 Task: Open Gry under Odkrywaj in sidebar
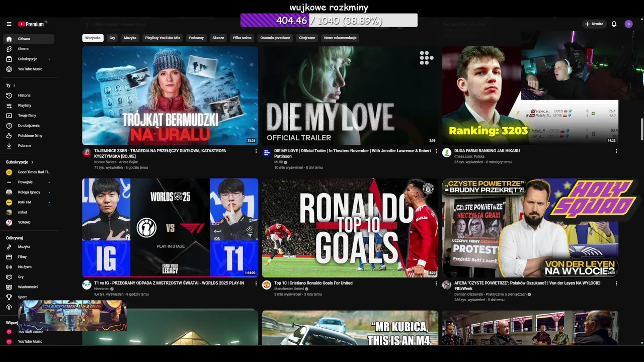tap(28, 277)
